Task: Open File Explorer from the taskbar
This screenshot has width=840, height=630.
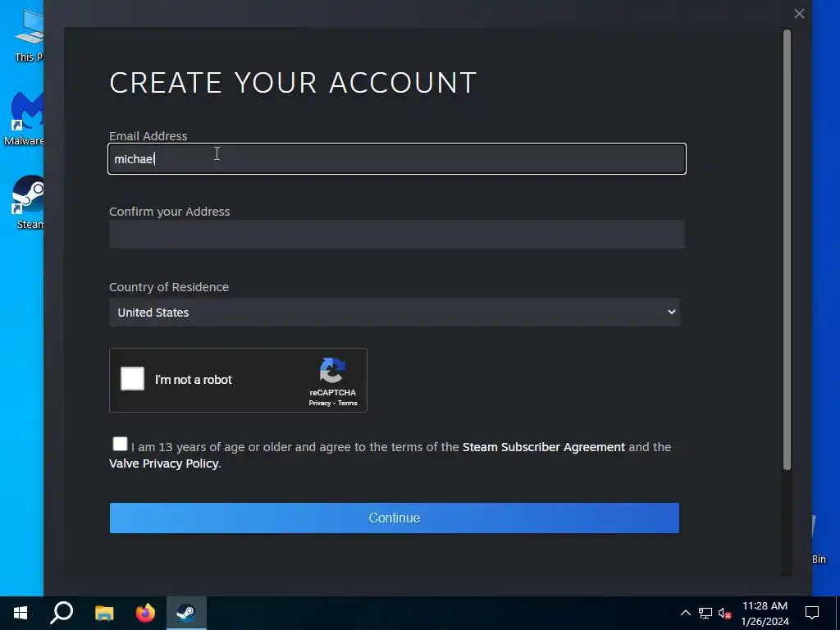Action: pos(104,613)
